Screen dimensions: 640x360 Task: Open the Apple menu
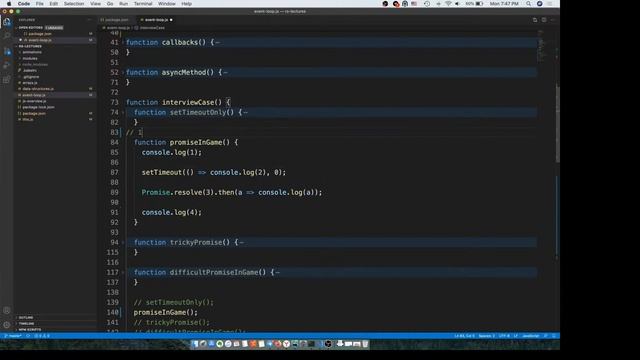[9, 4]
